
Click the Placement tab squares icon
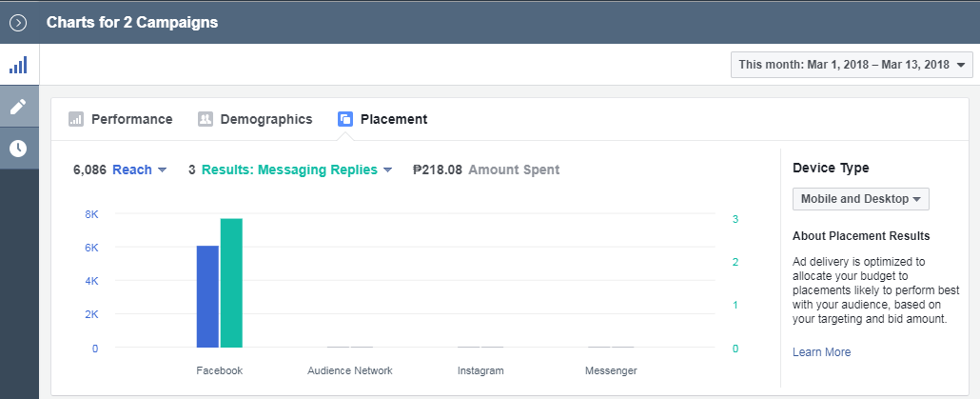(x=345, y=119)
